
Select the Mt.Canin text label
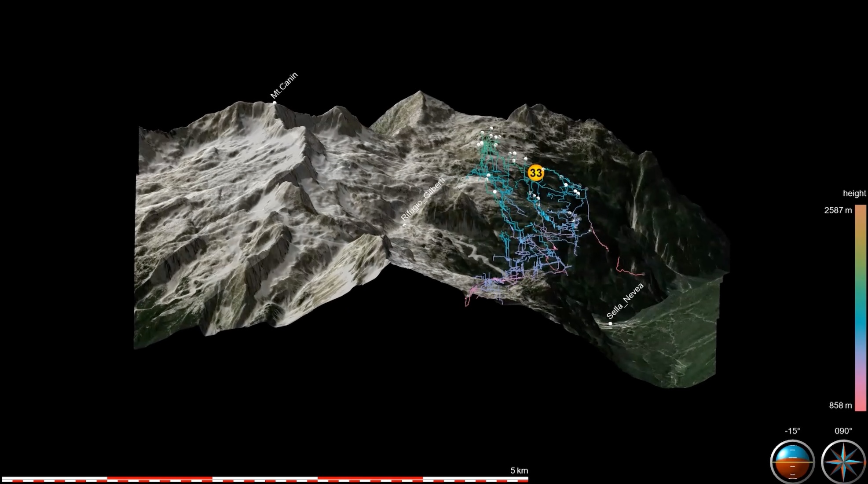[284, 85]
